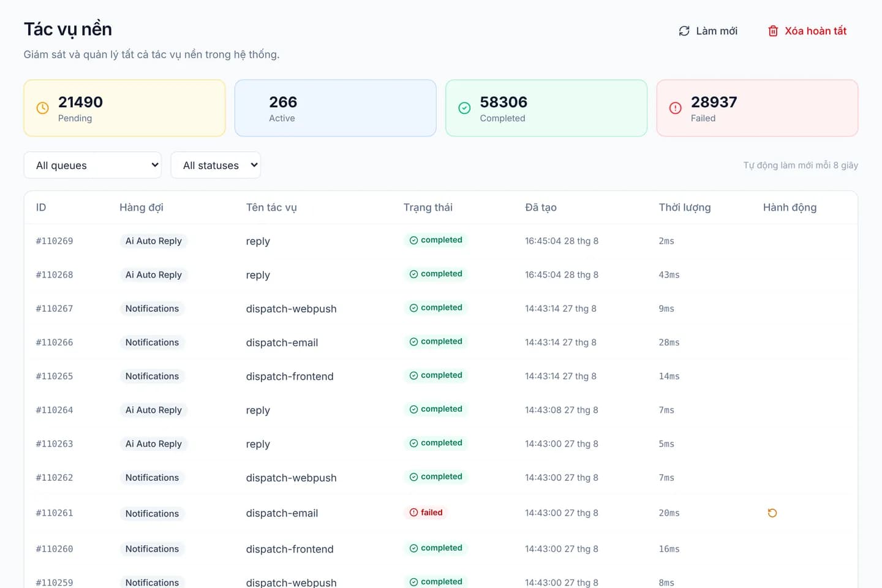Image resolution: width=882 pixels, height=588 pixels.
Task: Click the Hàng đợi column header
Action: click(141, 208)
